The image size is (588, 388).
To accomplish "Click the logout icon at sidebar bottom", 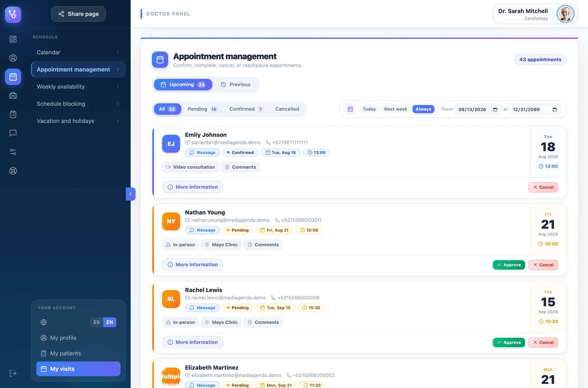I will pyautogui.click(x=13, y=373).
